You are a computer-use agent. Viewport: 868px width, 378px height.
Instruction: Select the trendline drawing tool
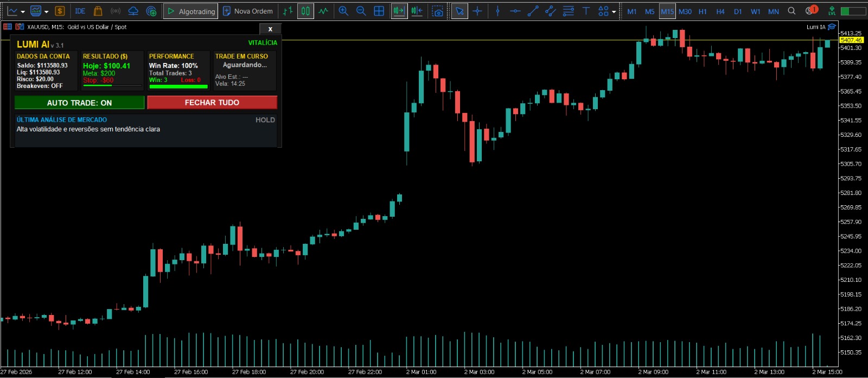point(533,11)
